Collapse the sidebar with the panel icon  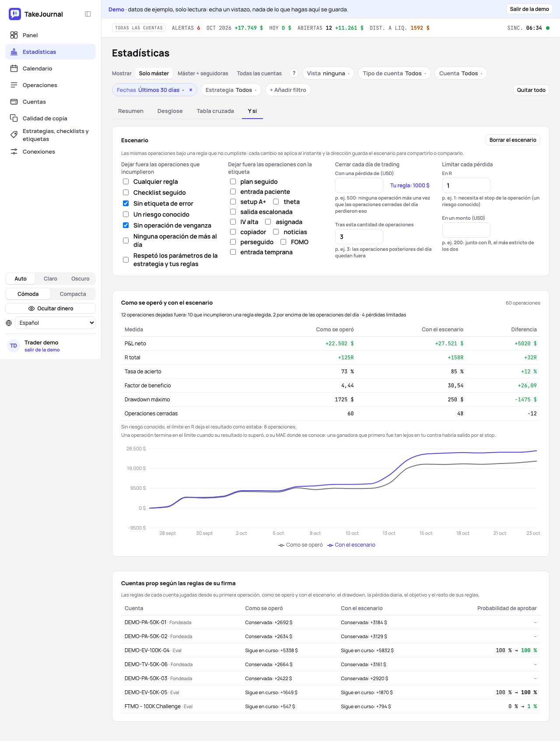tap(88, 14)
